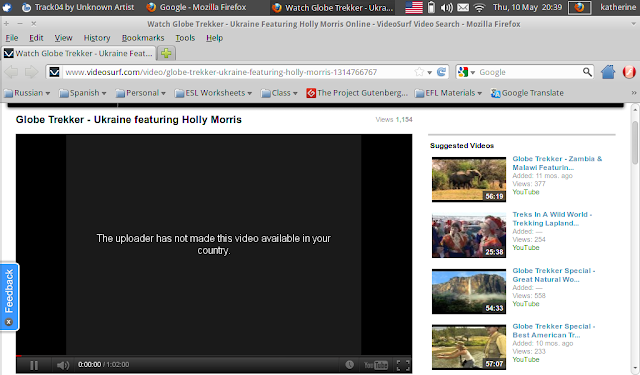This screenshot has width=640, height=375.
Task: Open the Tools menu
Action: [185, 38]
